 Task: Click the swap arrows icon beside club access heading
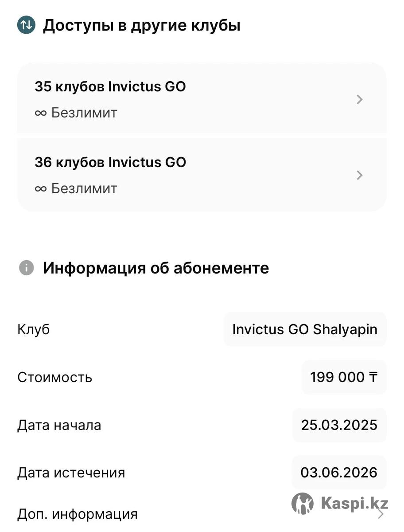click(x=26, y=25)
